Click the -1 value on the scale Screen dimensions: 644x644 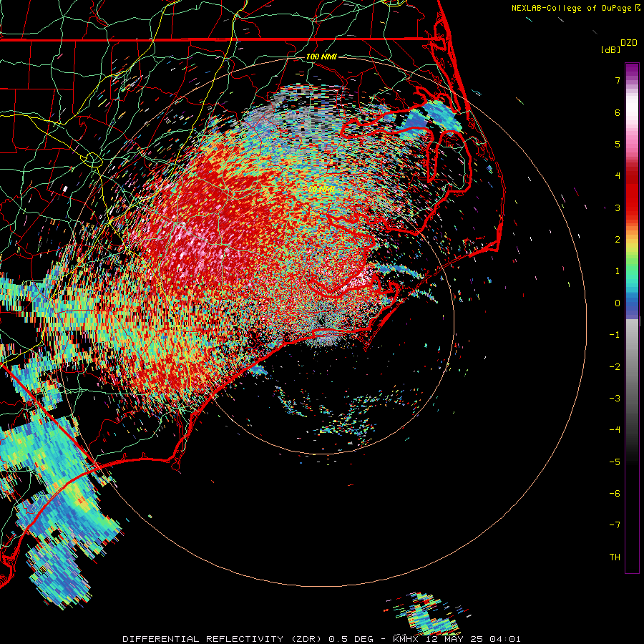tap(615, 335)
